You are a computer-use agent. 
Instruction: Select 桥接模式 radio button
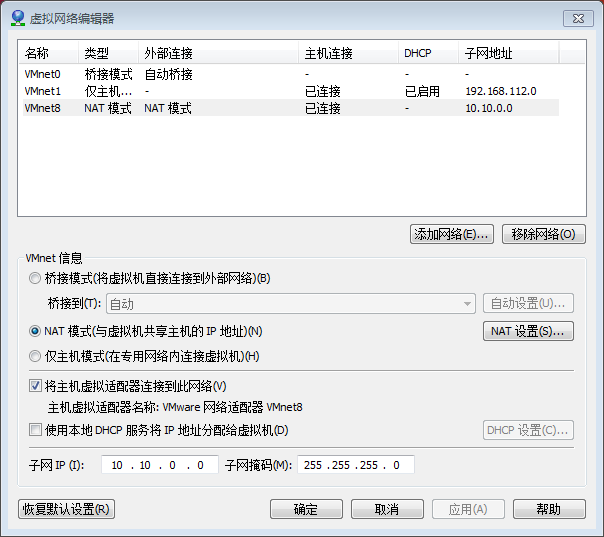(x=35, y=278)
